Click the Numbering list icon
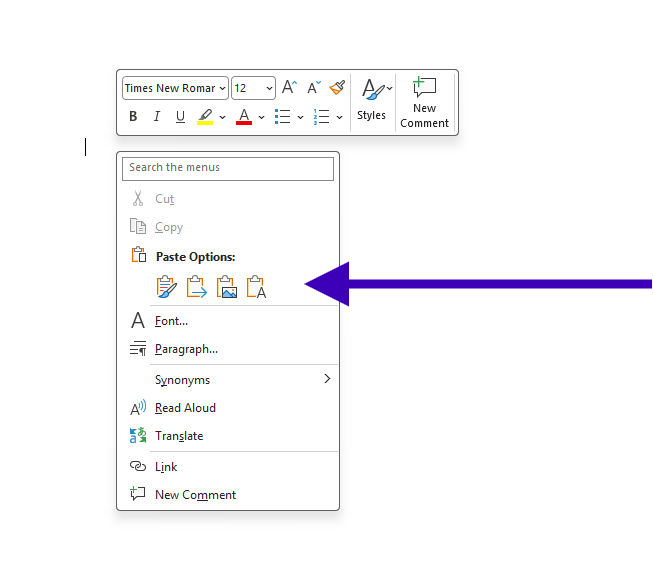 coord(322,116)
